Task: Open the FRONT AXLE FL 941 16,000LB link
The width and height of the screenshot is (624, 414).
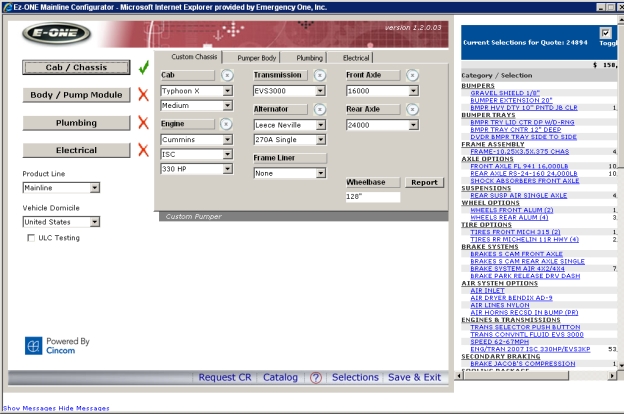Action: [x=519, y=166]
